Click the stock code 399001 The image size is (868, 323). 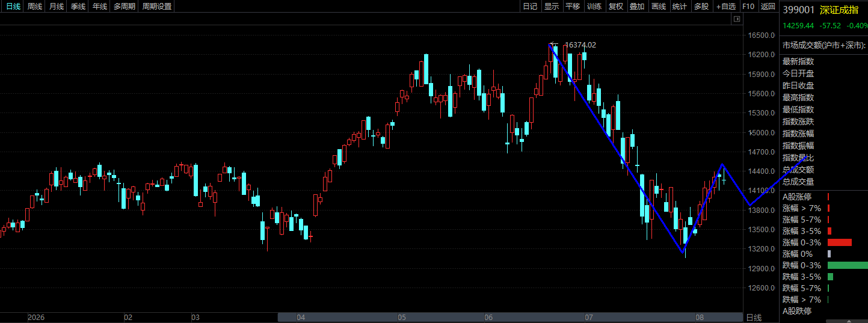pos(798,10)
